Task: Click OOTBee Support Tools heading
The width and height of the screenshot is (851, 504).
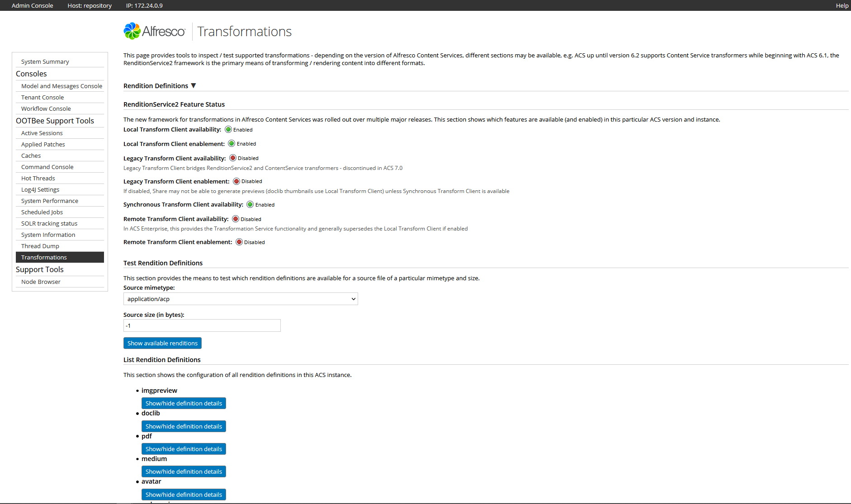Action: point(55,121)
